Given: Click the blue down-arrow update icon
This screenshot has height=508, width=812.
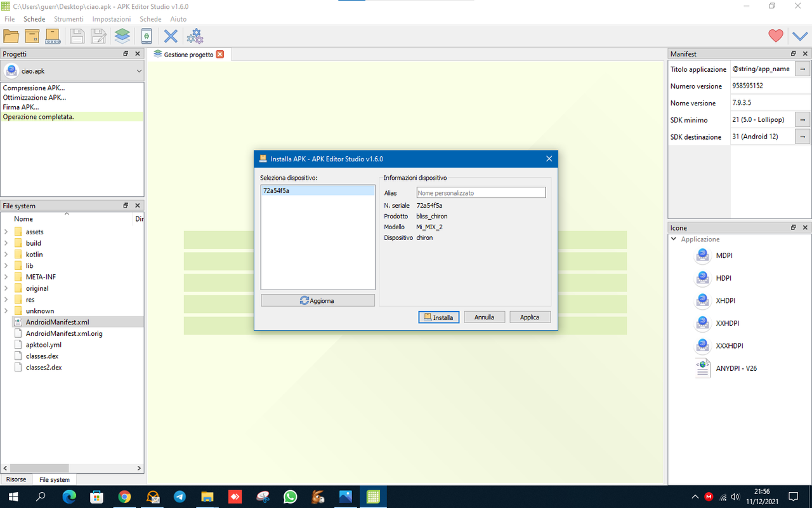Looking at the screenshot, I should pos(800,36).
